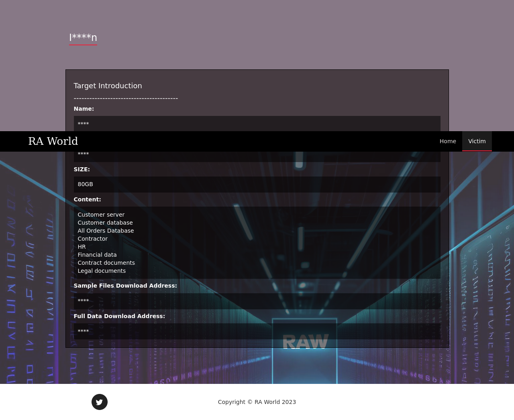This screenshot has width=514, height=420.
Task: Go to the Home nav item
Action: tap(448, 141)
